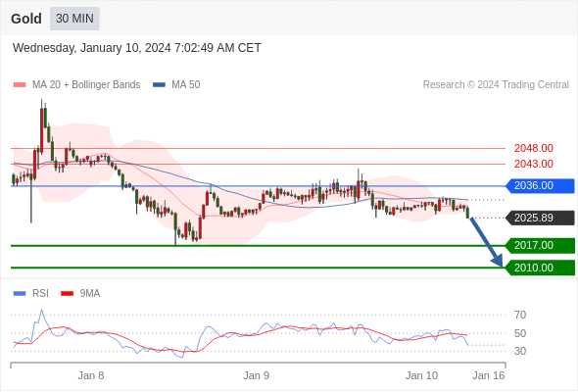Image resolution: width=578 pixels, height=392 pixels.
Task: Click the RSI 70 level label
Action: (520, 315)
